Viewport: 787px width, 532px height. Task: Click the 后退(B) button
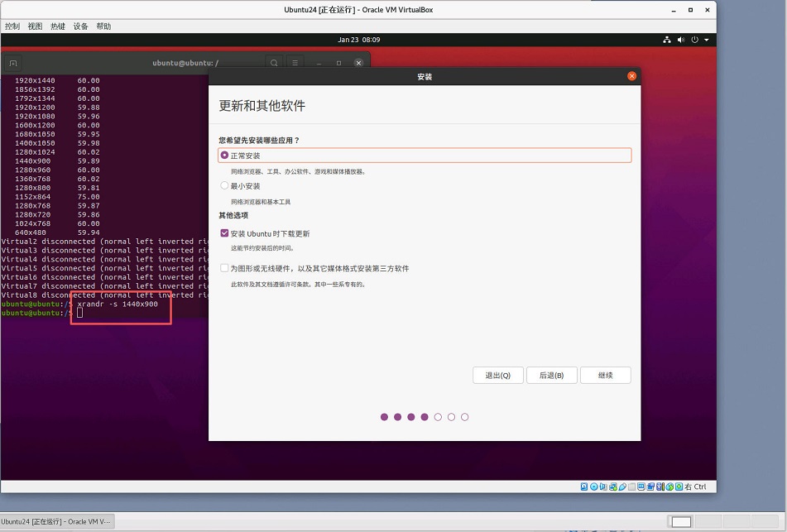click(x=551, y=375)
